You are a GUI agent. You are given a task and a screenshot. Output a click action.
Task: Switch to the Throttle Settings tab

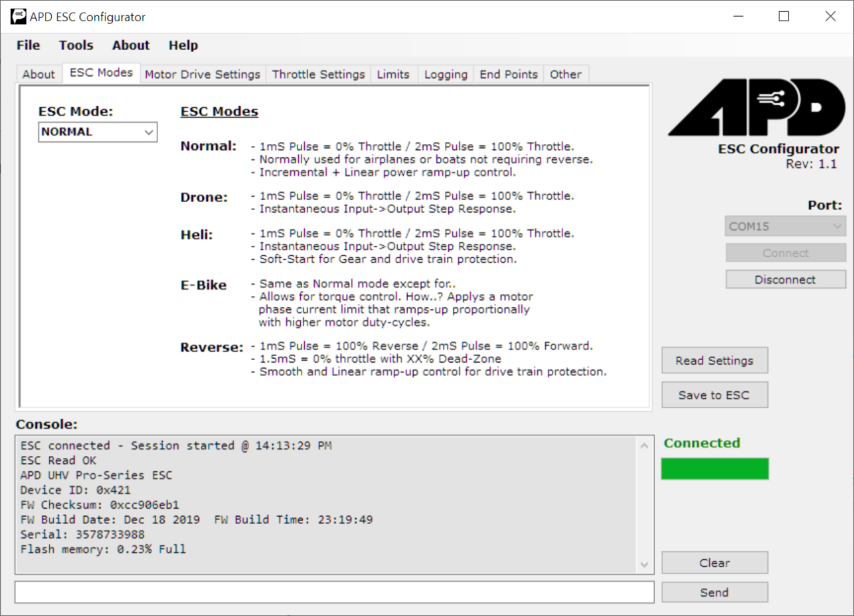(x=318, y=74)
